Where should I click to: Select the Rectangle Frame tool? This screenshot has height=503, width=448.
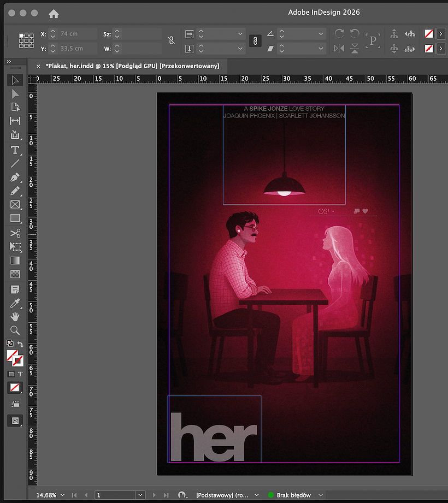15,205
